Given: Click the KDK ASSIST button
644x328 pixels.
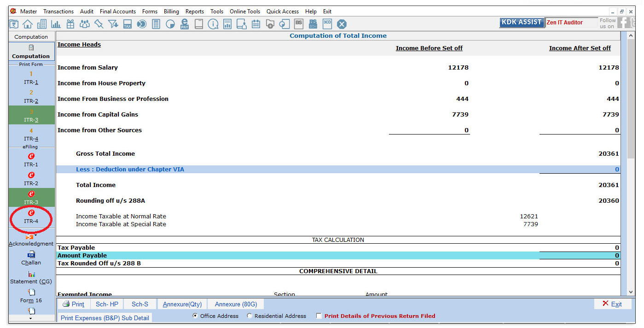Looking at the screenshot, I should click(522, 23).
